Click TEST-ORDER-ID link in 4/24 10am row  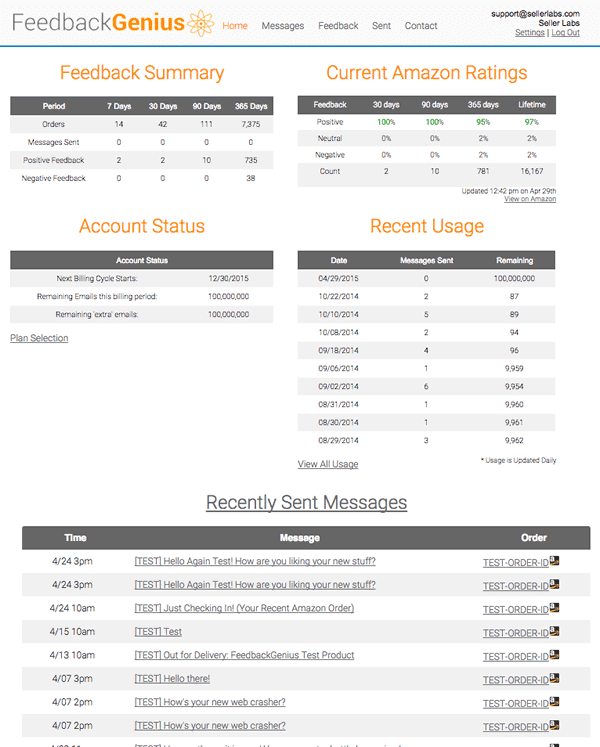[516, 610]
